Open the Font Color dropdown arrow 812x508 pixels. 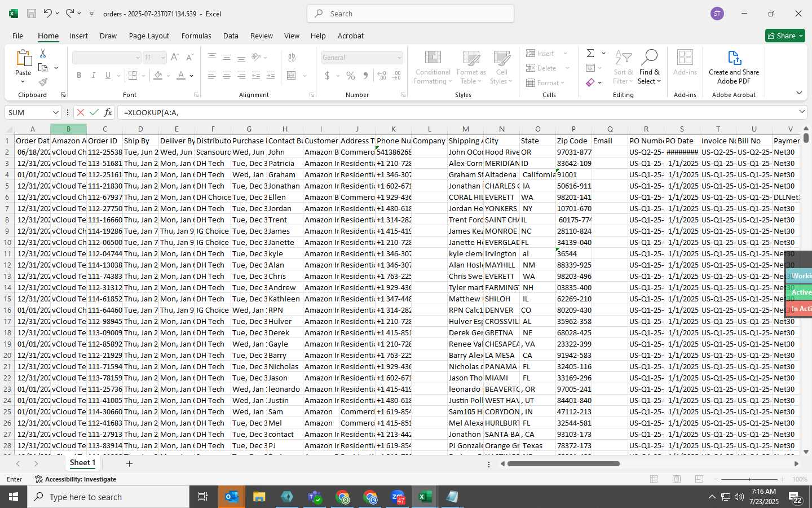coord(192,76)
